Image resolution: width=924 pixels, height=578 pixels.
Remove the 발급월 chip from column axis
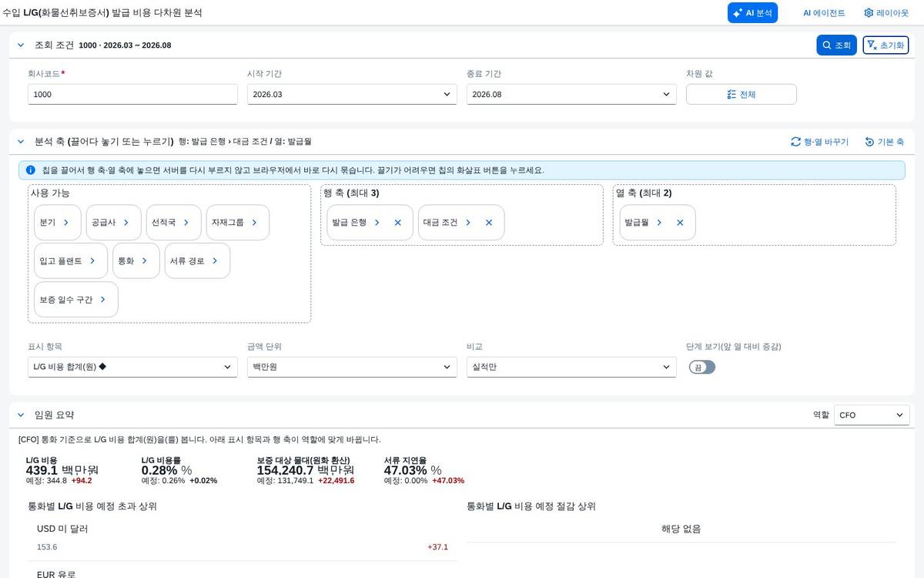click(x=680, y=222)
